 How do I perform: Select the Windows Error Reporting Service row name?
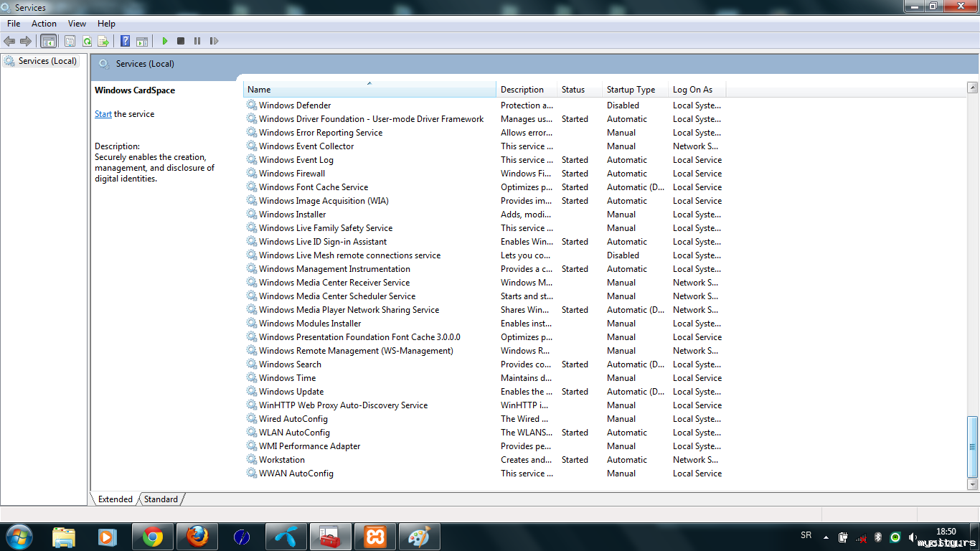click(x=321, y=133)
